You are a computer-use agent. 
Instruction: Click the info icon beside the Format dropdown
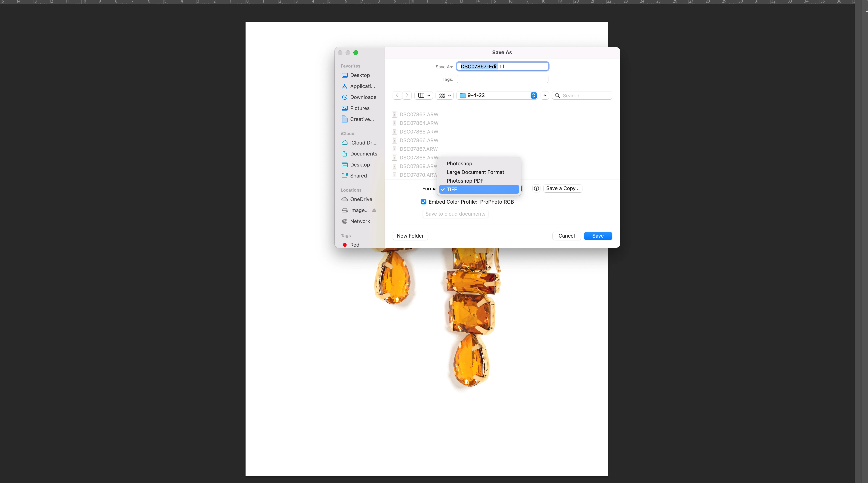click(536, 188)
